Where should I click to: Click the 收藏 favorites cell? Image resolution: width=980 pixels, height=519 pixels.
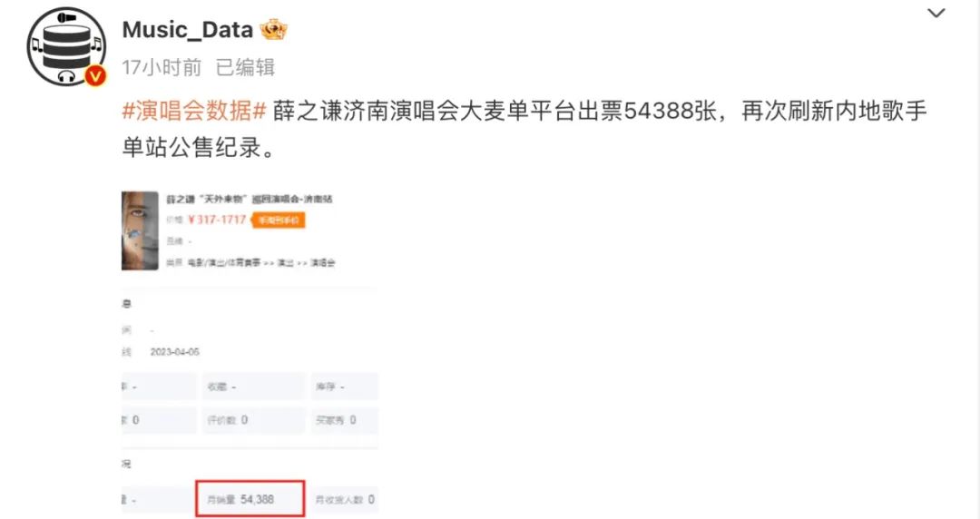click(252, 387)
